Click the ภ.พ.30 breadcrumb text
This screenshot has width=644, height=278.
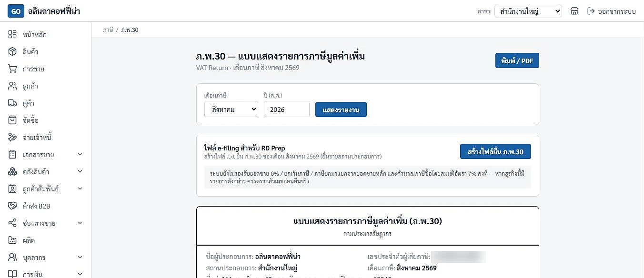[130, 30]
